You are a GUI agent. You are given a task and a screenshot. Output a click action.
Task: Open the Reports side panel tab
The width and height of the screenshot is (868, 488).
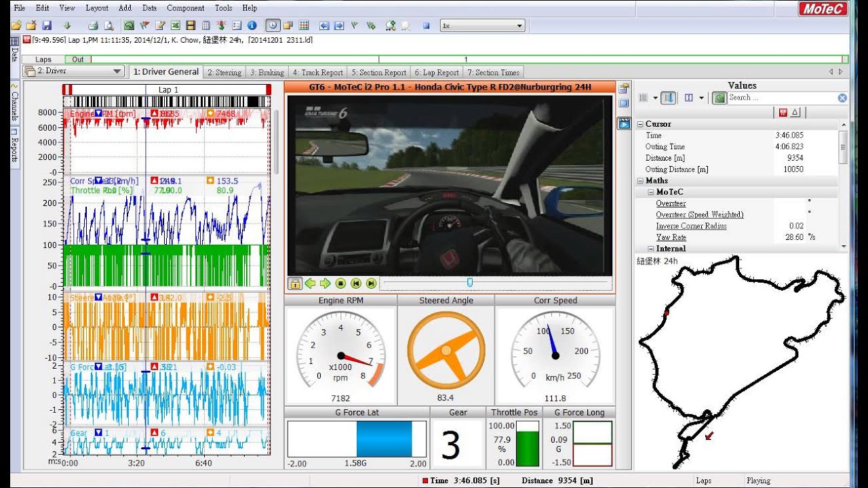click(14, 146)
